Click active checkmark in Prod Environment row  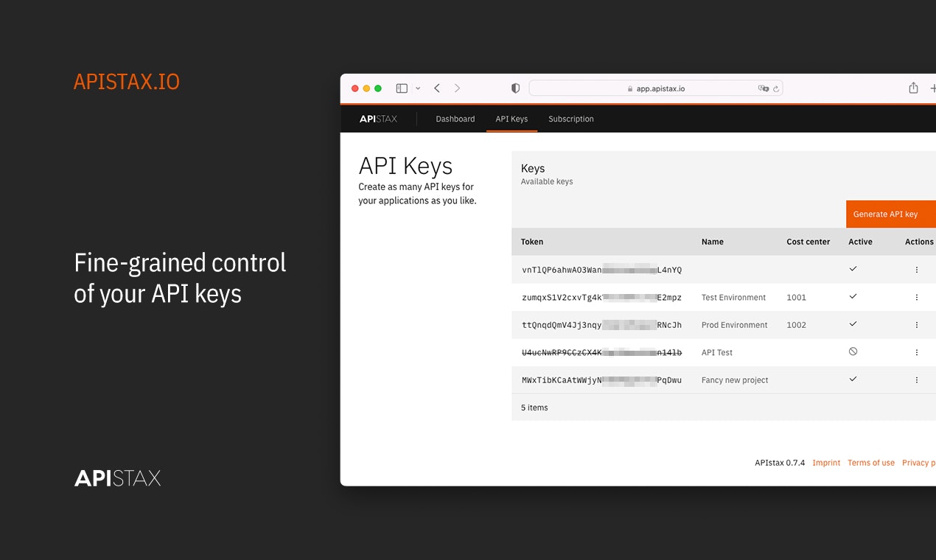pyautogui.click(x=853, y=323)
